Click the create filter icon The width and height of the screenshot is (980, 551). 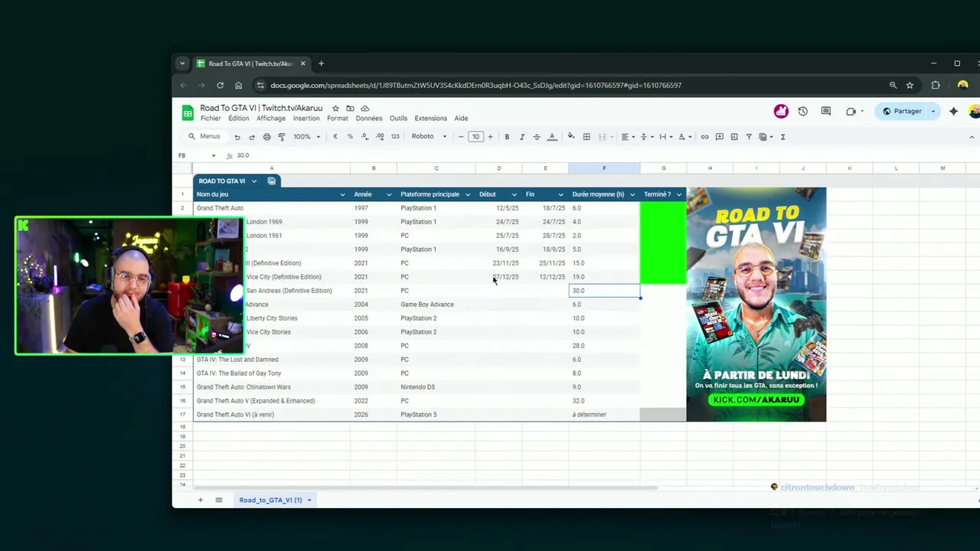tap(749, 137)
